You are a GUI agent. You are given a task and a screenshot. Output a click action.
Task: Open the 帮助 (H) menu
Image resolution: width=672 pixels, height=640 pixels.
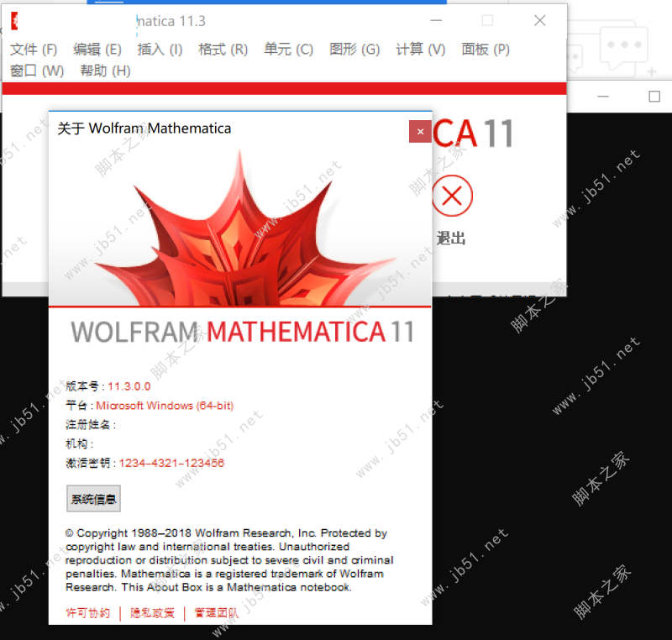(106, 71)
